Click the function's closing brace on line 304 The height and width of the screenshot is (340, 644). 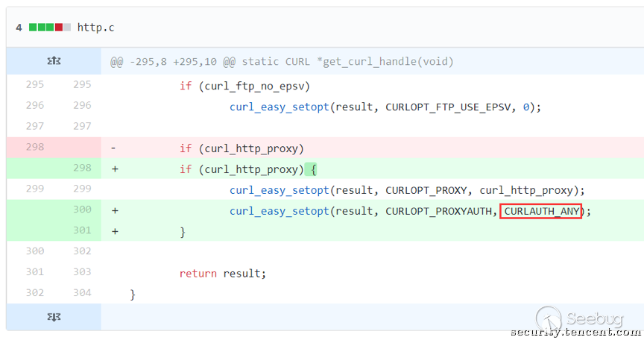(x=132, y=295)
